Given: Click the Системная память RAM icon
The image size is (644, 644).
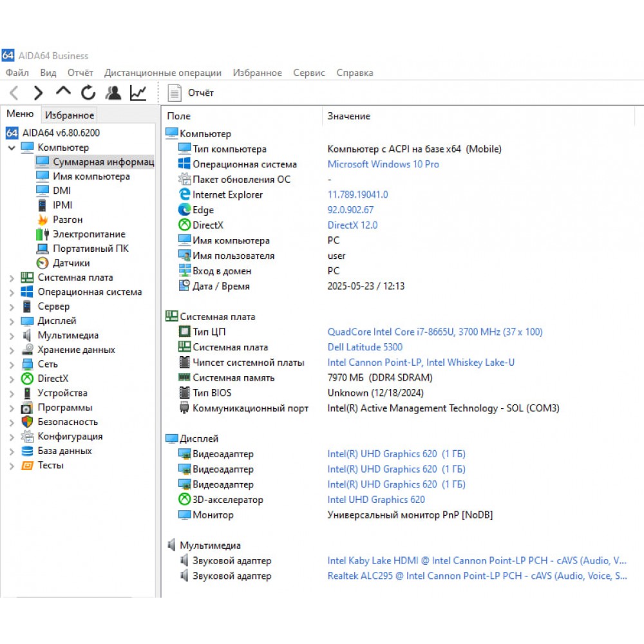Looking at the screenshot, I should point(184,377).
